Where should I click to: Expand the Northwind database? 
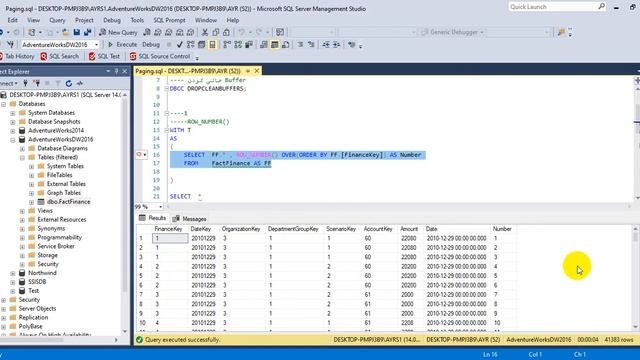13,273
